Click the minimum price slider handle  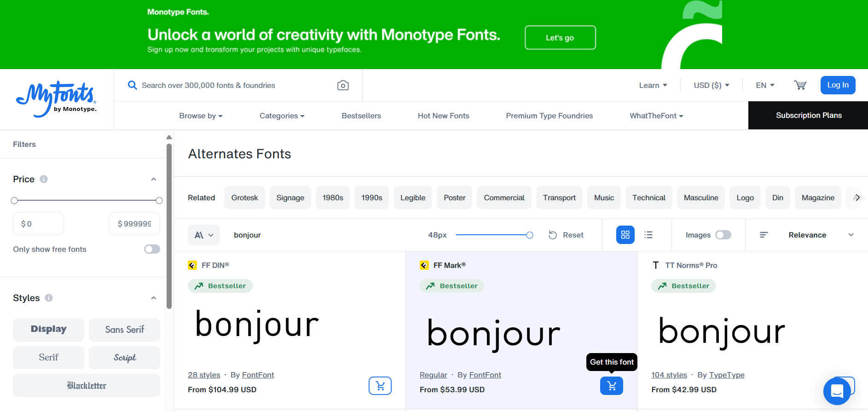pos(14,201)
